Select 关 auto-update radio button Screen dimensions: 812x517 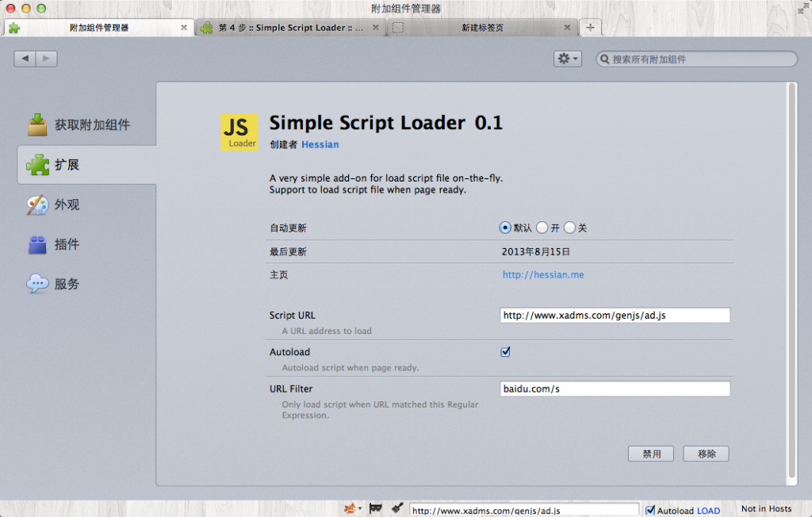point(569,228)
